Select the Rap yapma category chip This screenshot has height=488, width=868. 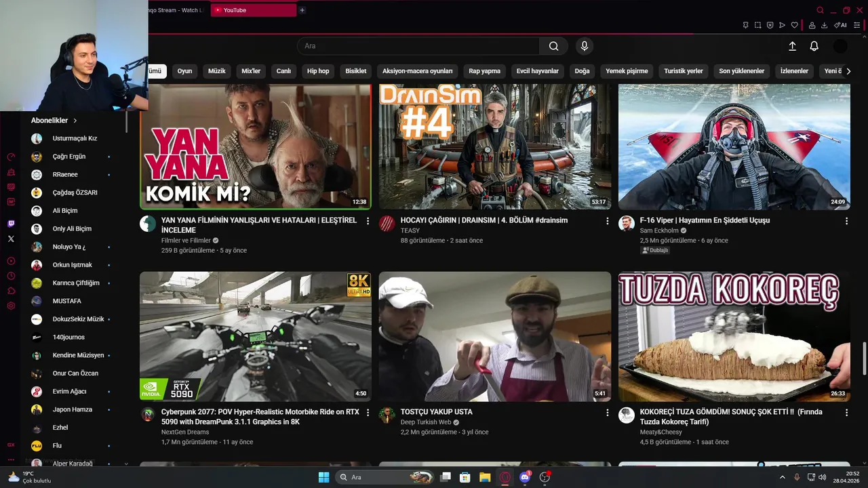(x=485, y=71)
